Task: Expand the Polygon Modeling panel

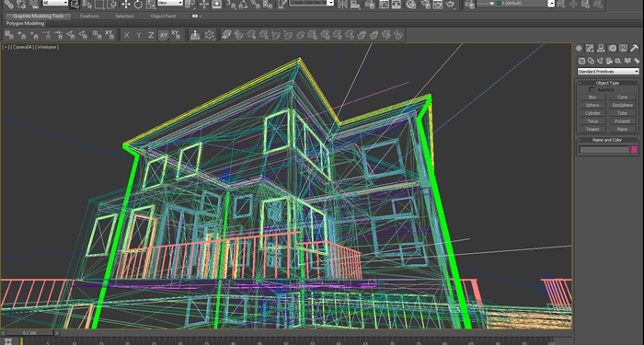Action: (25, 23)
